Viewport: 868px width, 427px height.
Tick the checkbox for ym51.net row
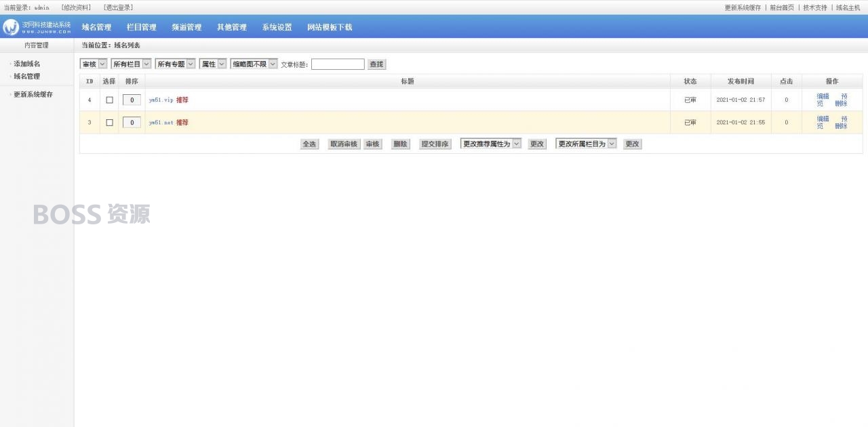point(109,123)
